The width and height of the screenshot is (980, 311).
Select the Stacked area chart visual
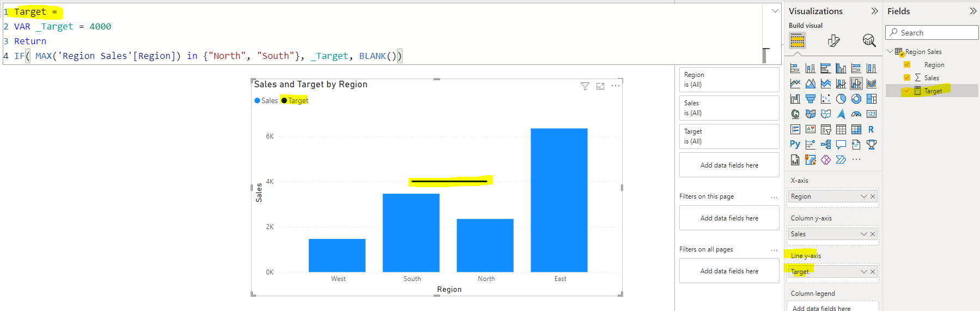pos(826,83)
